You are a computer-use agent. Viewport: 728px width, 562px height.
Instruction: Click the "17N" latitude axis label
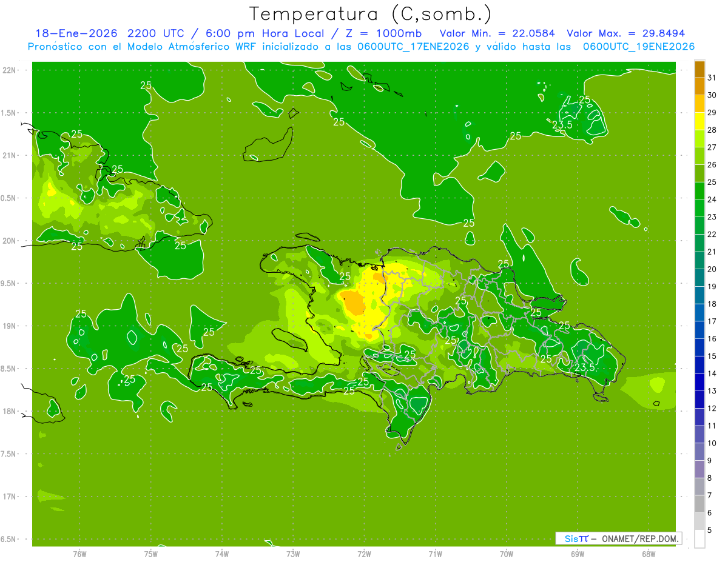[10, 497]
